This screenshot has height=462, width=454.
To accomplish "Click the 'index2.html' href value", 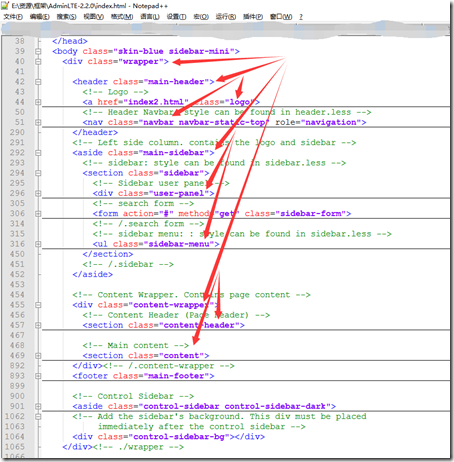I will point(156,102).
